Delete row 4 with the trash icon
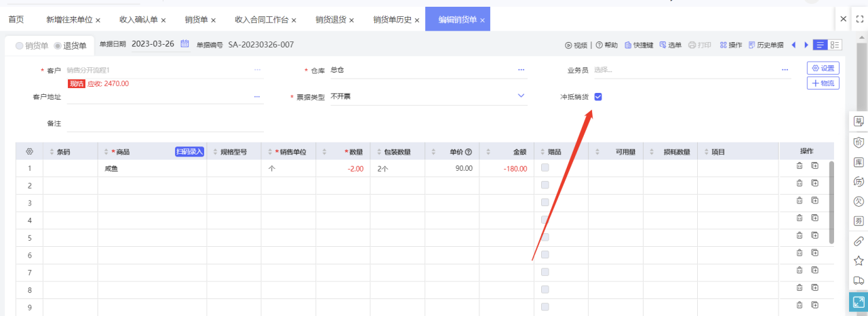Viewport: 868px width, 316px height. [x=799, y=218]
